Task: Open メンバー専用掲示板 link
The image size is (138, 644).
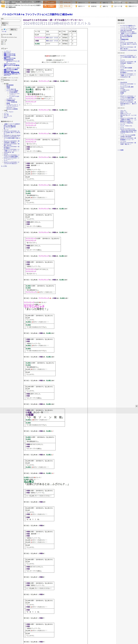Action: [x=12, y=102]
